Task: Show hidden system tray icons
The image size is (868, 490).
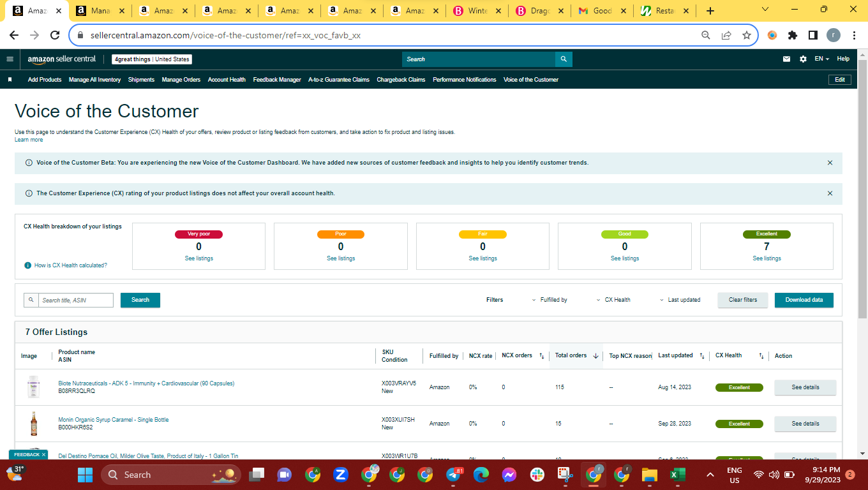Action: coord(710,475)
